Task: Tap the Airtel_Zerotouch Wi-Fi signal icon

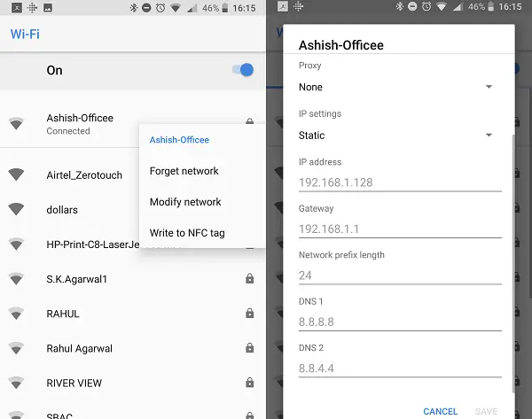Action: click(x=16, y=175)
